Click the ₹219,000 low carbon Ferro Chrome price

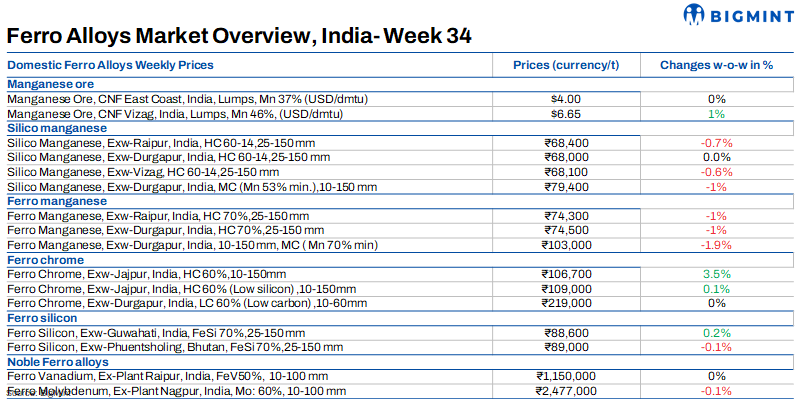566,302
